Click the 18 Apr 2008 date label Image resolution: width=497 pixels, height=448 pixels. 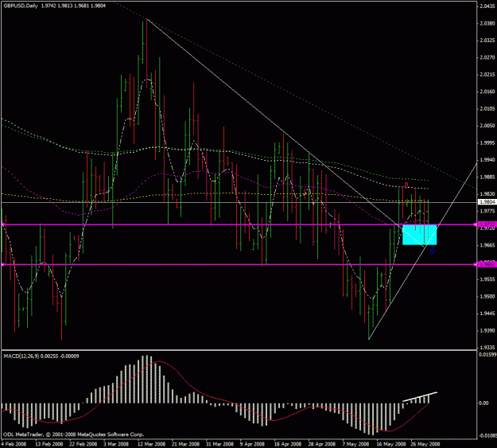pos(288,444)
